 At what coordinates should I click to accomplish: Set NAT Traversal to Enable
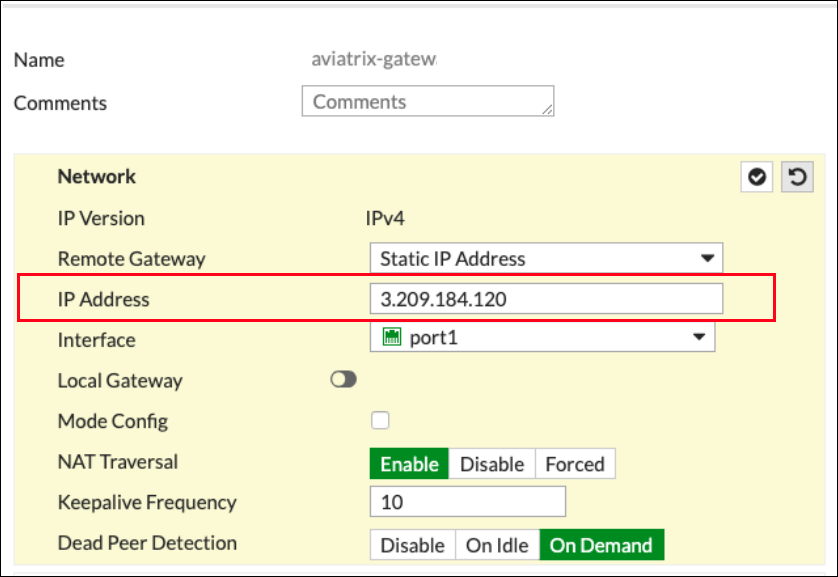409,464
